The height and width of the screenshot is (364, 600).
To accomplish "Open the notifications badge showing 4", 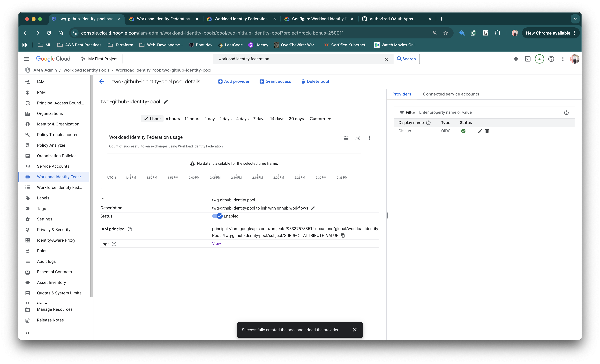I will pos(539,59).
